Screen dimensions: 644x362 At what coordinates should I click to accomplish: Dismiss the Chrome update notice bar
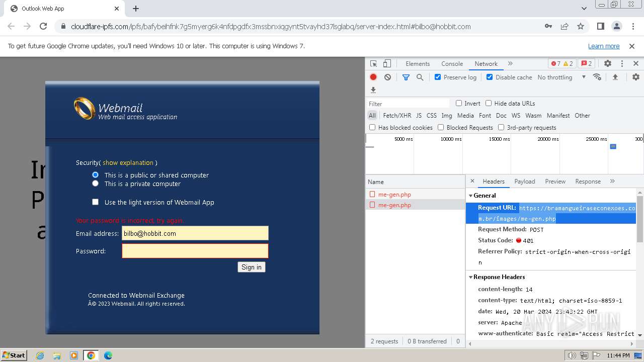632,46
